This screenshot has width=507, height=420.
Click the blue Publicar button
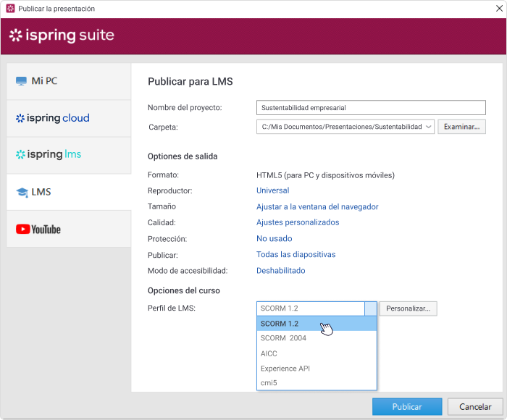pyautogui.click(x=407, y=407)
